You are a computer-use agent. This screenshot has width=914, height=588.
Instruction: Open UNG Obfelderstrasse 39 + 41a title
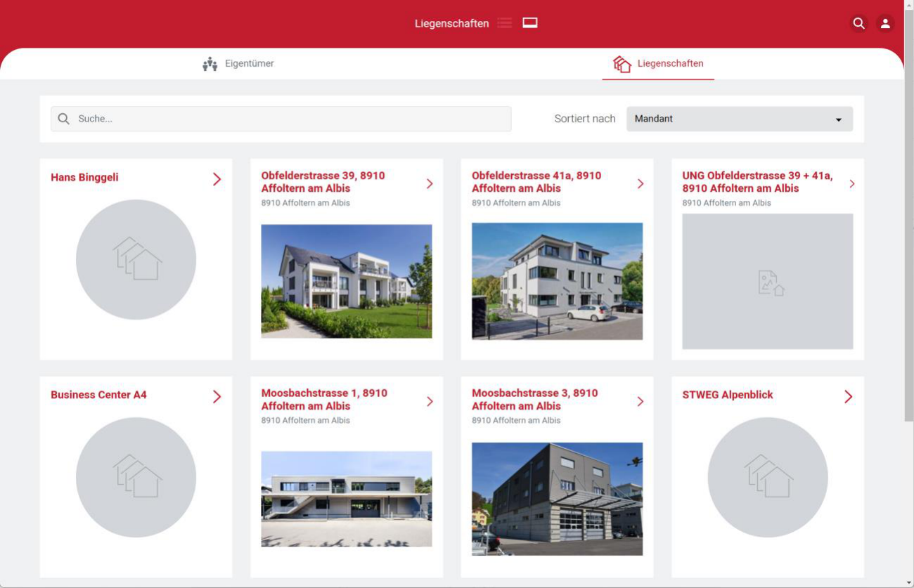757,182
